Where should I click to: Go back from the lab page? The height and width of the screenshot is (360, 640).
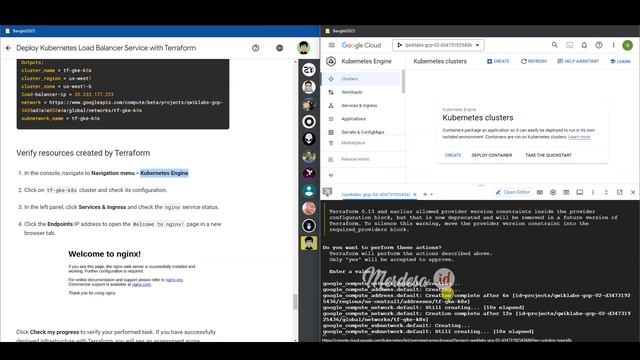(8, 48)
